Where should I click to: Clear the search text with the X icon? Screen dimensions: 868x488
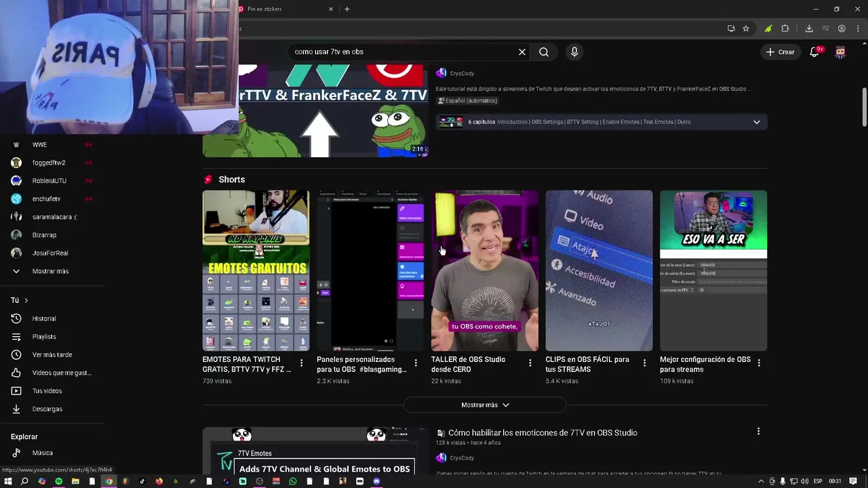tap(522, 52)
